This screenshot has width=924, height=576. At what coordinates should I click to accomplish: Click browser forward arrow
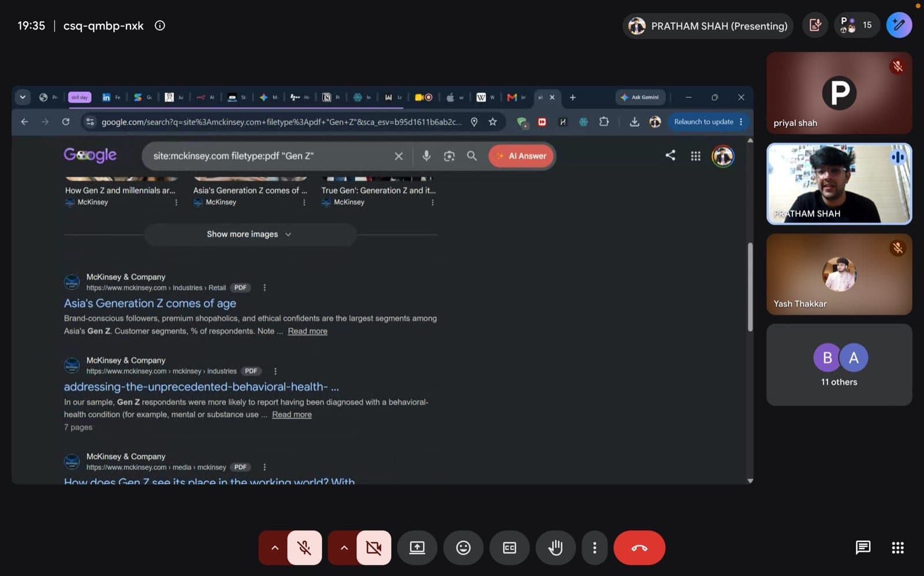click(x=45, y=122)
